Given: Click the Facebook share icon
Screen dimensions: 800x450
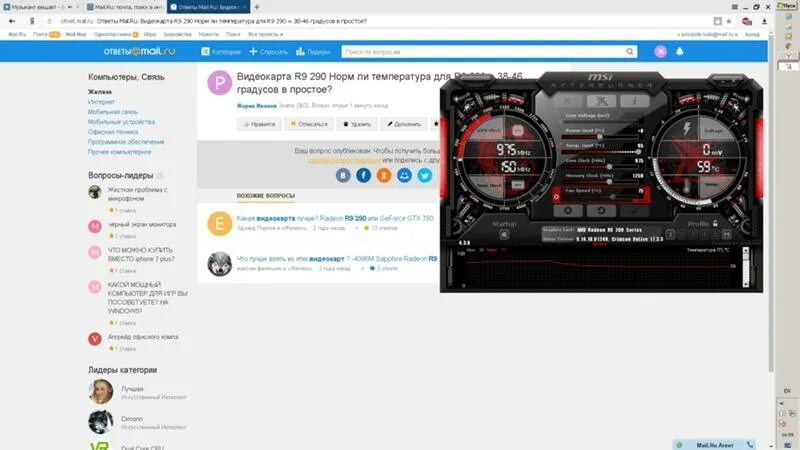Looking at the screenshot, I should tap(363, 176).
